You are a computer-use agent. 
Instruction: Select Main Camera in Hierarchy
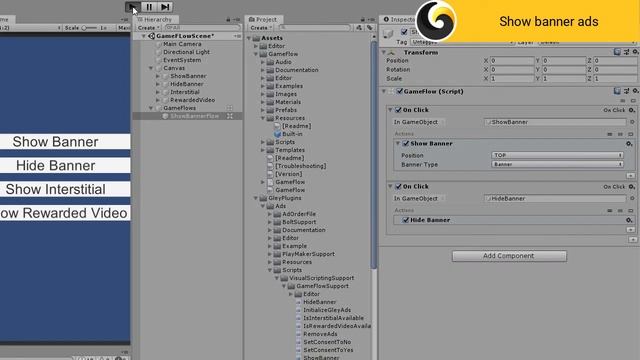[182, 44]
